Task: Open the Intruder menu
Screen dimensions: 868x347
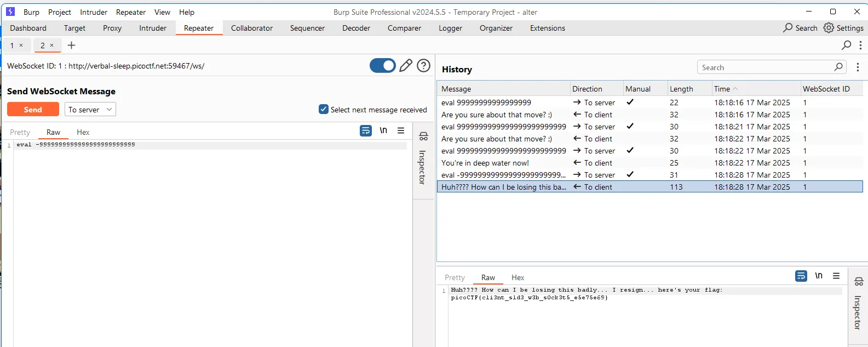Action: coord(94,12)
